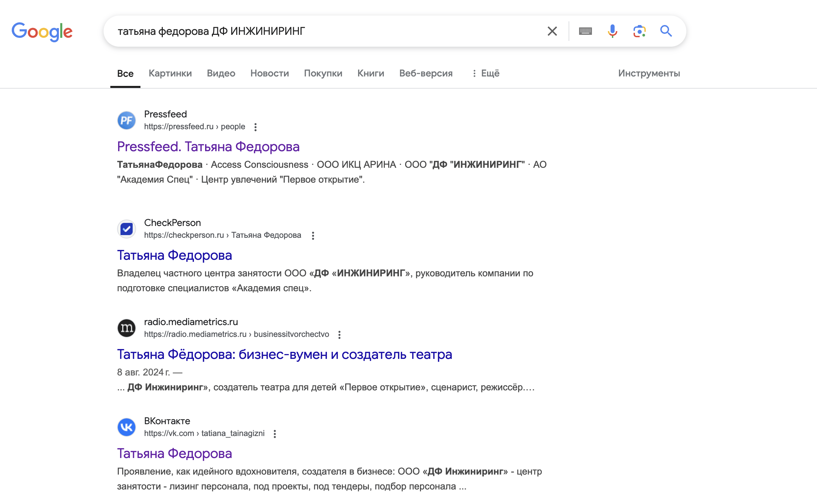Expand the Ещё more filters menu
This screenshot has height=504, width=817.
486,73
